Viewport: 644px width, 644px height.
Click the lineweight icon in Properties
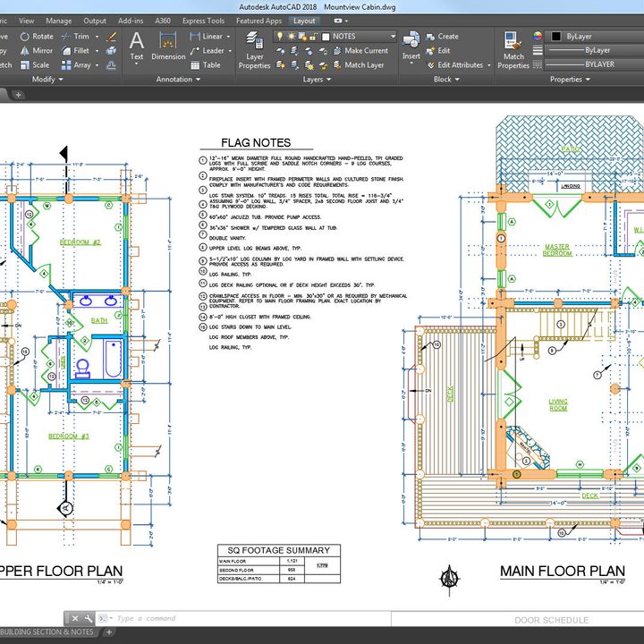click(x=538, y=50)
